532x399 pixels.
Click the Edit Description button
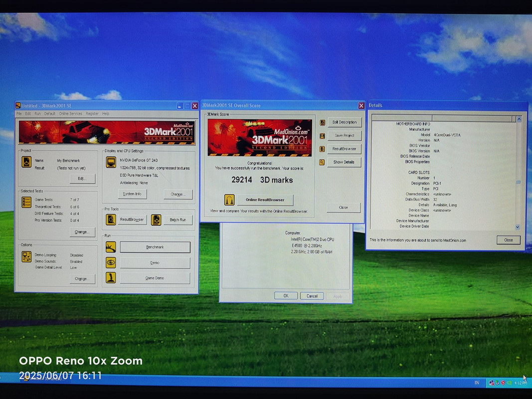pos(345,122)
